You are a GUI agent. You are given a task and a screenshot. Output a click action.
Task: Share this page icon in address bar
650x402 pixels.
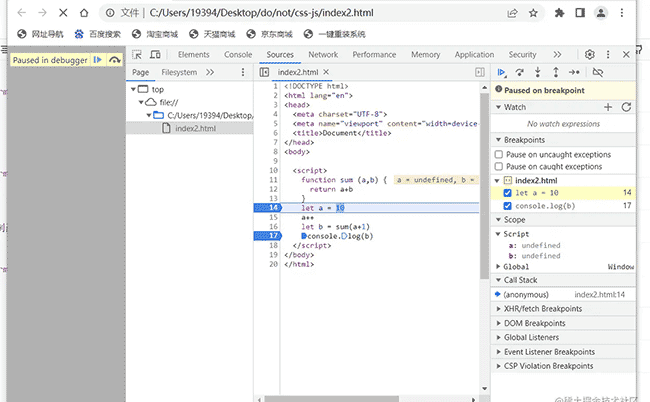click(x=512, y=13)
